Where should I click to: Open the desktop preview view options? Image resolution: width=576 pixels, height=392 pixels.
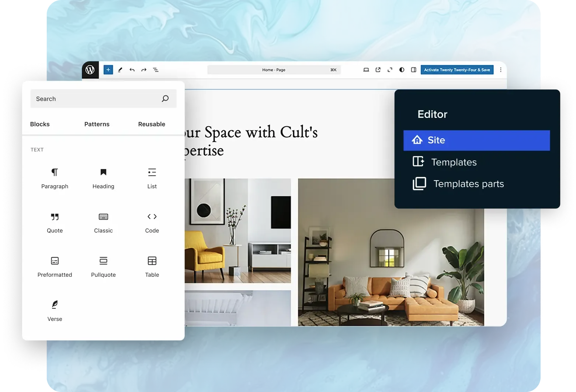366,70
